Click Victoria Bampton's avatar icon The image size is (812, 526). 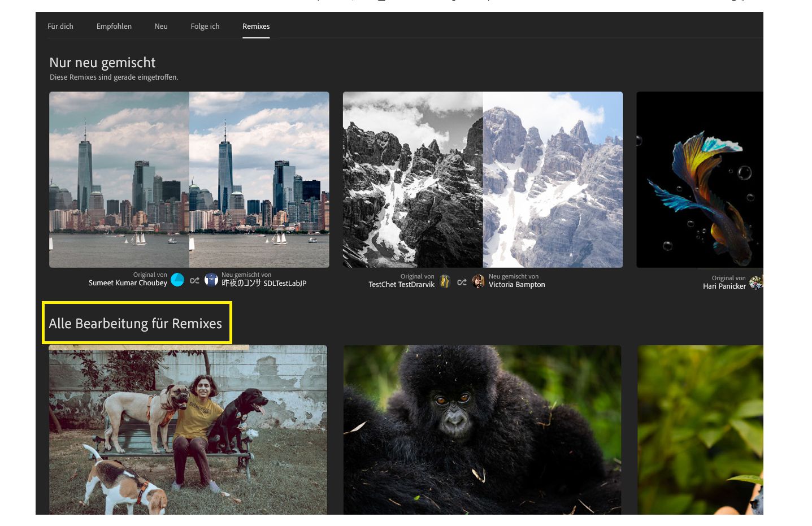click(479, 281)
